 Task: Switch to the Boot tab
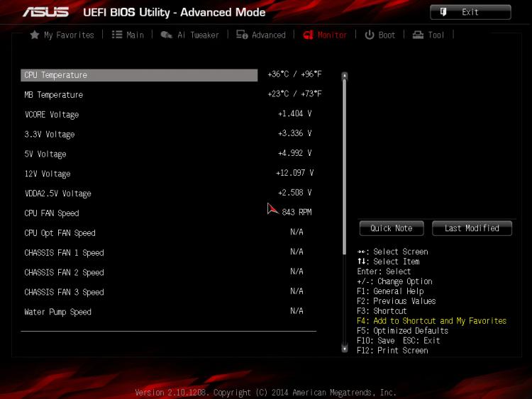pos(387,35)
